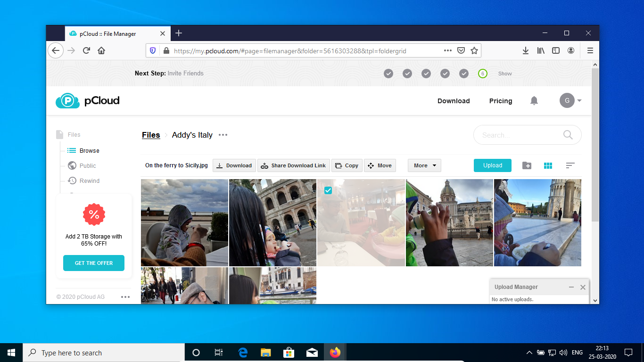Expand the breadcrumb ellipsis next to Addy's Italy
Image resolution: width=644 pixels, height=362 pixels.
223,135
